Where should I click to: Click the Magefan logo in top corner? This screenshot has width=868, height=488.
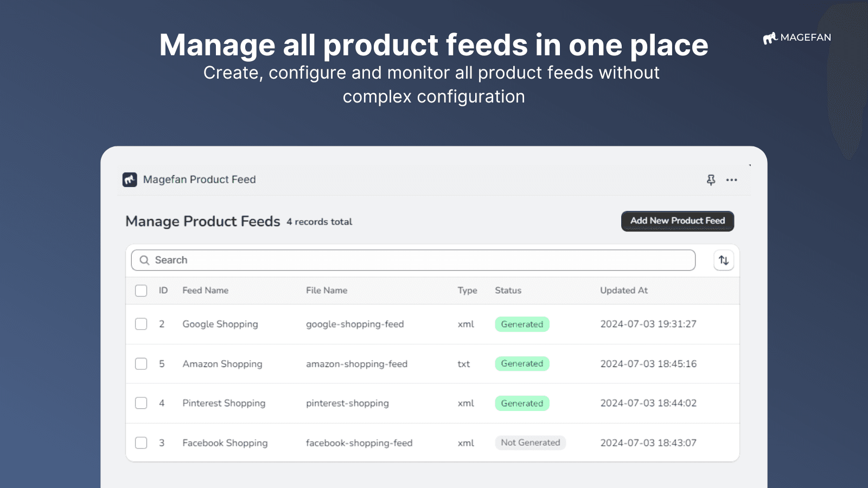point(796,37)
